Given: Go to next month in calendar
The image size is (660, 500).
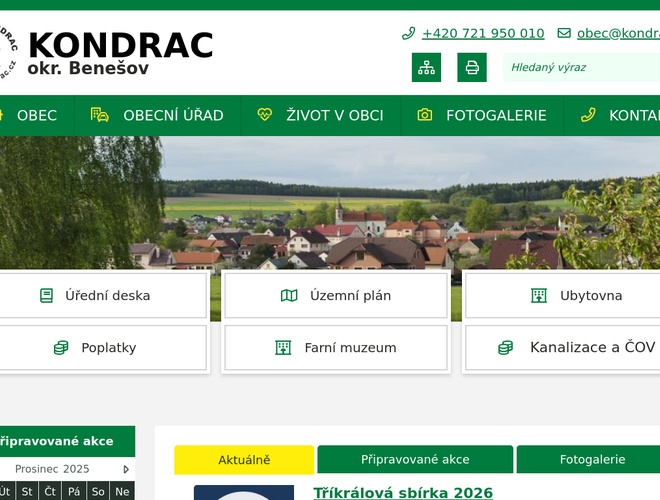Looking at the screenshot, I should (x=126, y=469).
